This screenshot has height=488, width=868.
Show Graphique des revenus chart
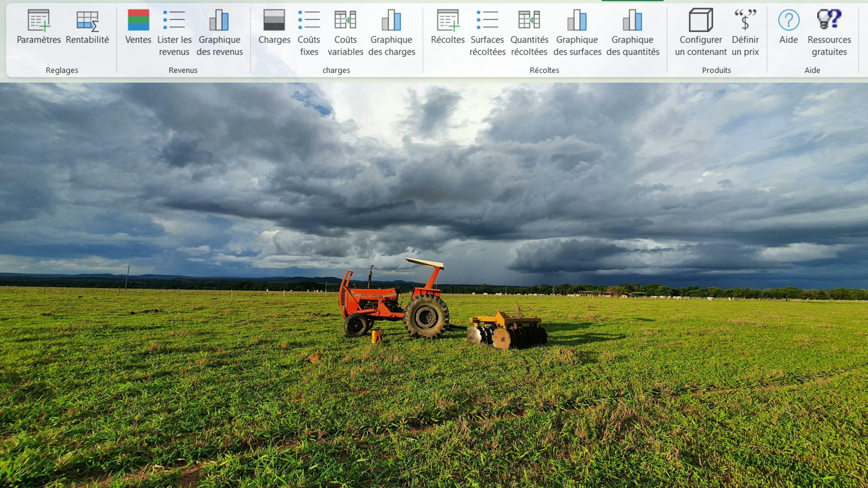click(x=219, y=20)
